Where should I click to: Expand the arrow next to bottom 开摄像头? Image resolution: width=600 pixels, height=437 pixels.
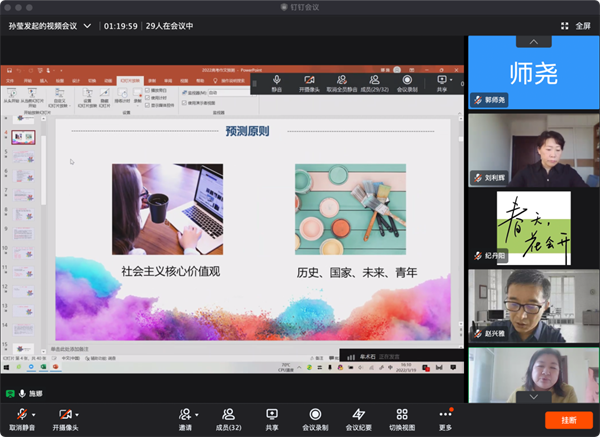(77, 415)
